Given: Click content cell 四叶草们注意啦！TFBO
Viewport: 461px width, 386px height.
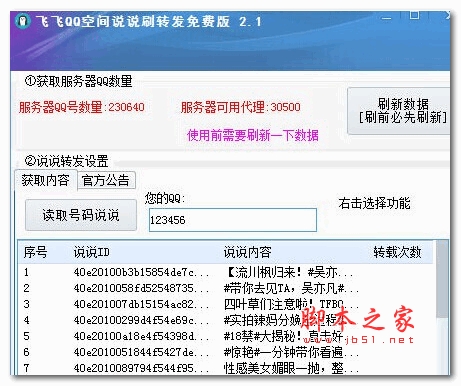Looking at the screenshot, I should pyautogui.click(x=291, y=304).
